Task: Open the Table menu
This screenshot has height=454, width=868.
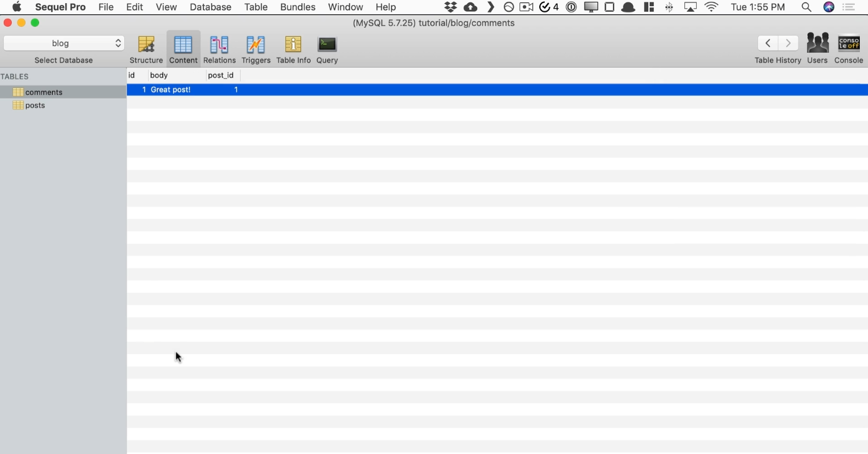Action: pyautogui.click(x=256, y=7)
